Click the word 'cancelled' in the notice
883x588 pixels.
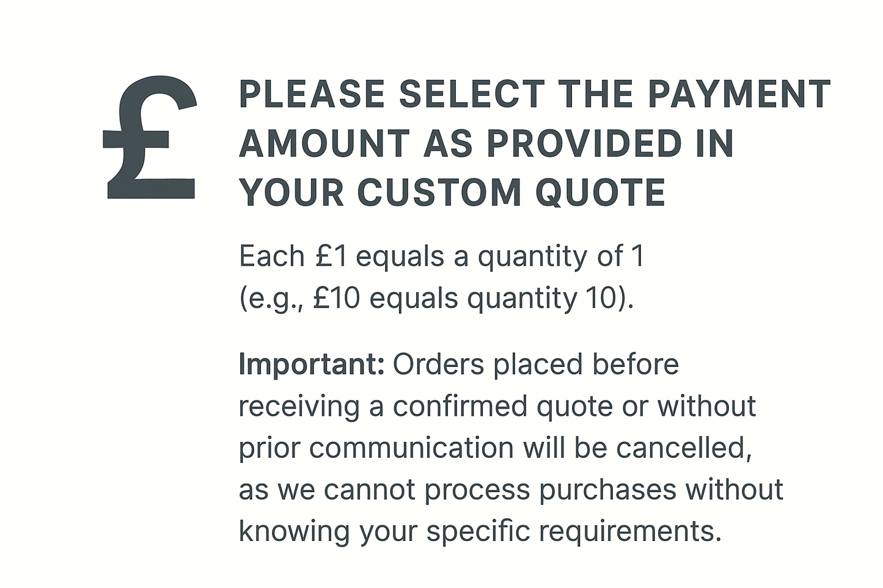coord(681,448)
